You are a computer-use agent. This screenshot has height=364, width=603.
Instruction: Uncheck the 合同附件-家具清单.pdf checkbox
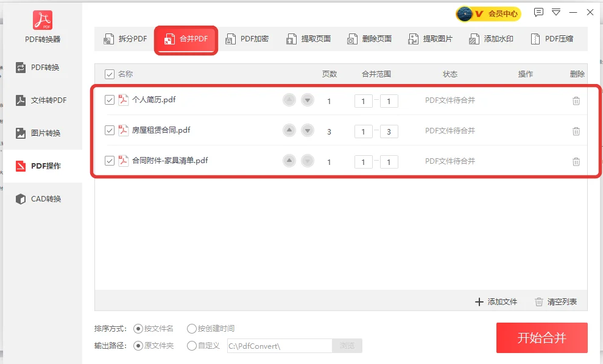click(x=110, y=161)
